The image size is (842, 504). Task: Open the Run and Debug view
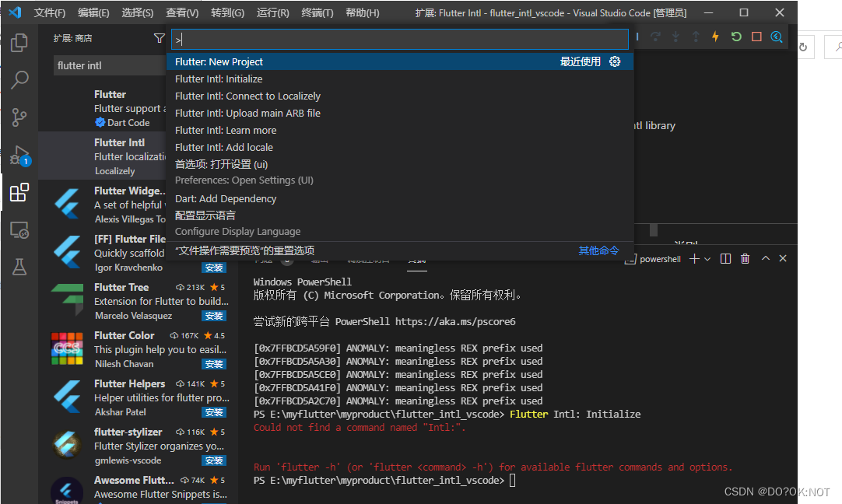tap(19, 155)
